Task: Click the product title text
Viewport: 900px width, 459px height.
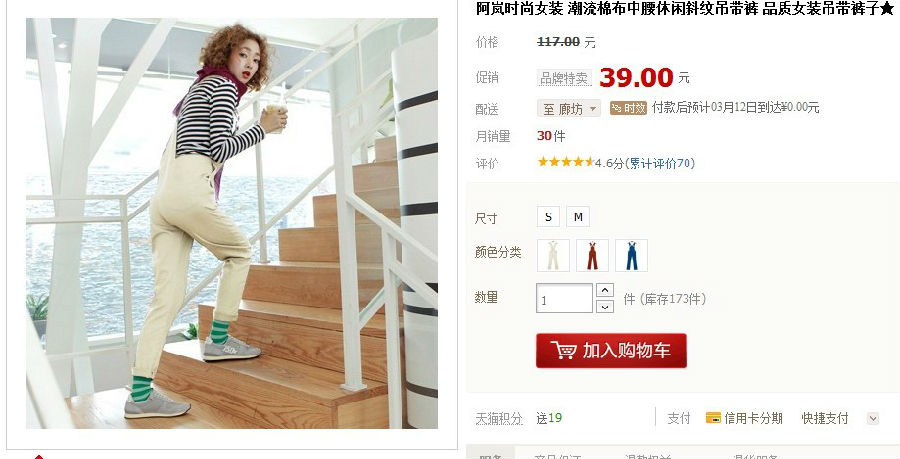Action: (x=685, y=9)
